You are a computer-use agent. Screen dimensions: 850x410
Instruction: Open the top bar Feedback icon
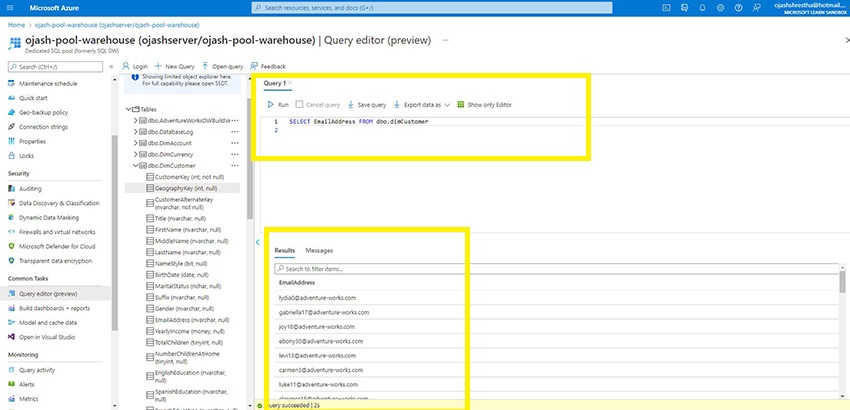pyautogui.click(x=756, y=8)
